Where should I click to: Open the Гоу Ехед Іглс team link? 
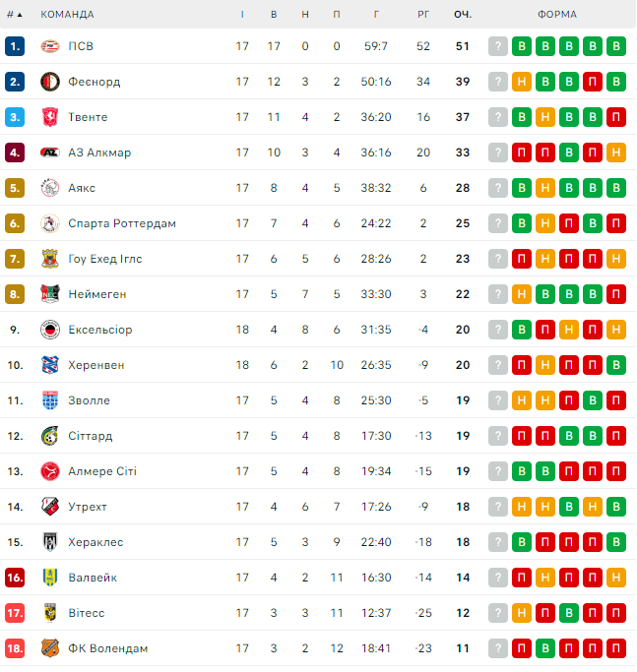point(105,259)
